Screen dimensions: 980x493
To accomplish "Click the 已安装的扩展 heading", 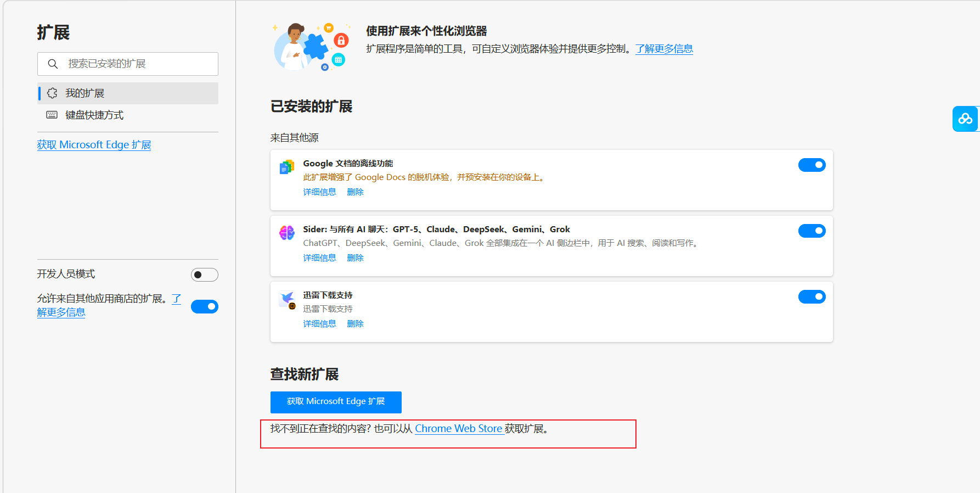I will click(311, 107).
